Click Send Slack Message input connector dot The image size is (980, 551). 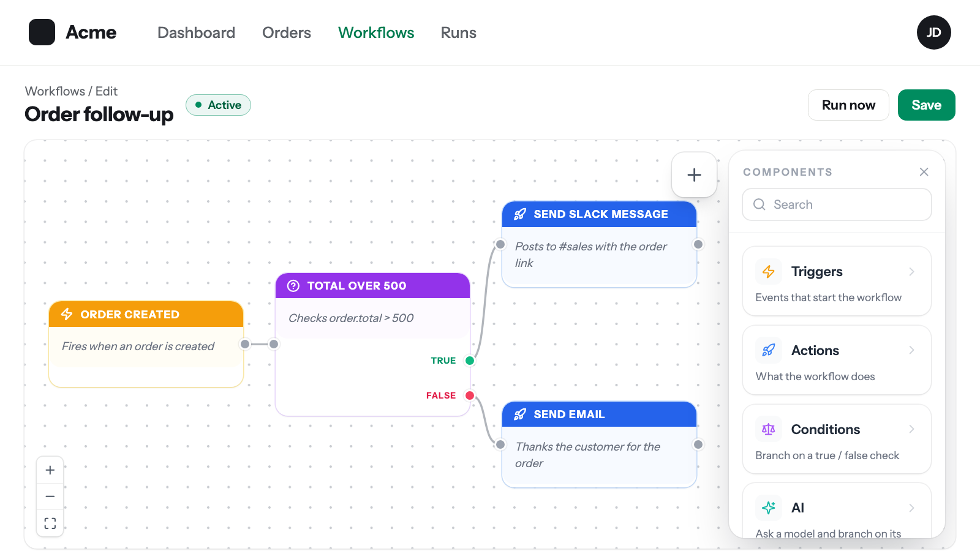tap(500, 244)
